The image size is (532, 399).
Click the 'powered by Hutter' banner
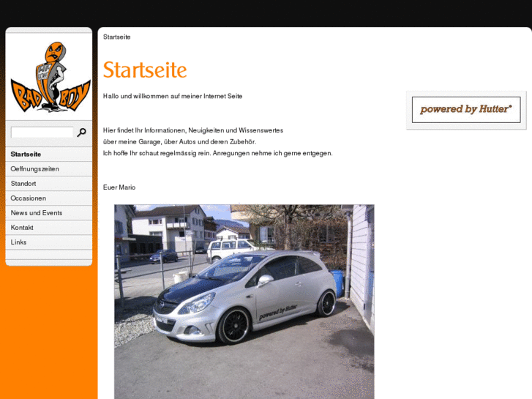coord(465,109)
